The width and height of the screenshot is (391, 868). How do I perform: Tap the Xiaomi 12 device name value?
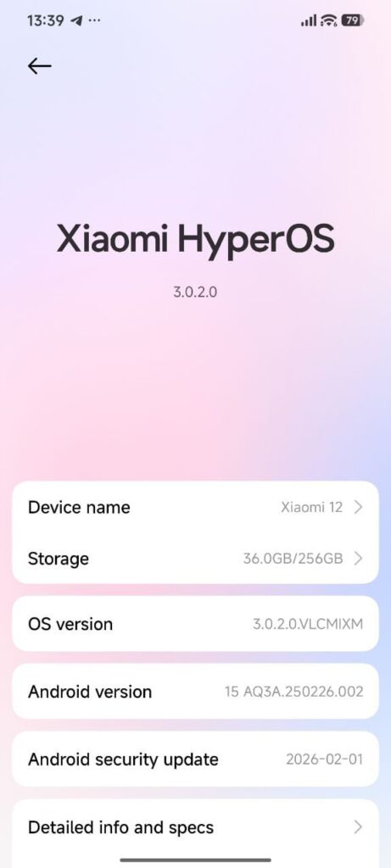[x=312, y=507]
